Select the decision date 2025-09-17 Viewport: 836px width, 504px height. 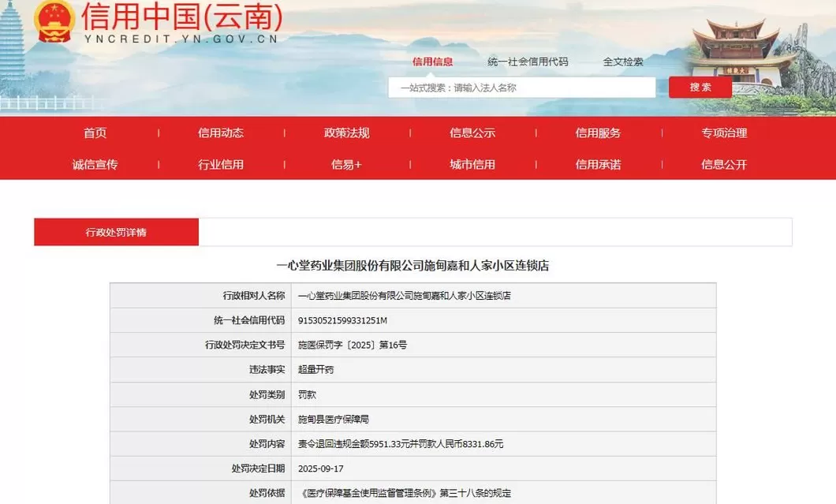tap(320, 469)
